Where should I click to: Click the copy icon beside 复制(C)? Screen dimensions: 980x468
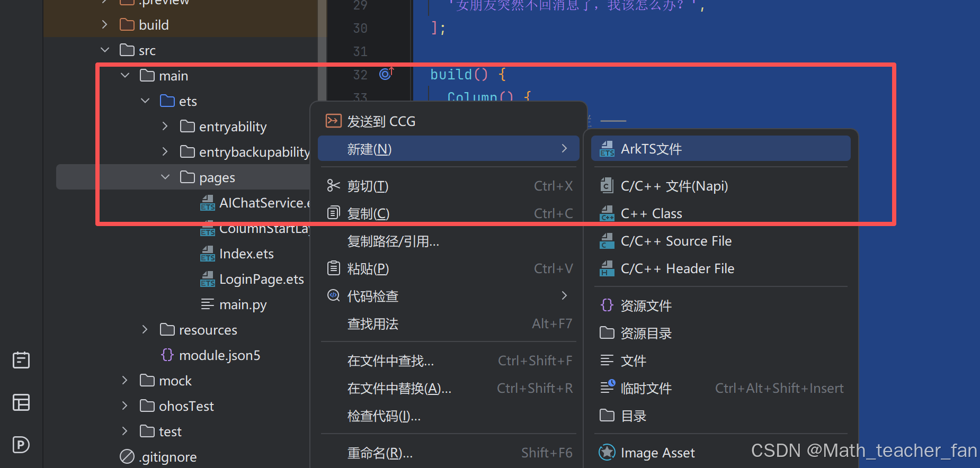pyautogui.click(x=333, y=213)
